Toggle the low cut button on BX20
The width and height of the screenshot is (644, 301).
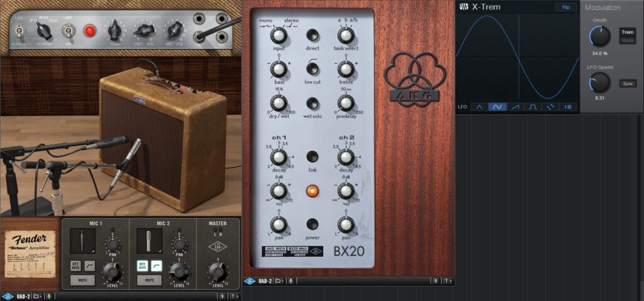pos(313,69)
